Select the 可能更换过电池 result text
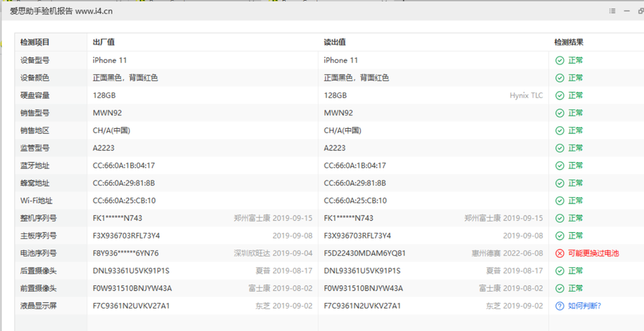The height and width of the screenshot is (331, 644). pyautogui.click(x=593, y=254)
